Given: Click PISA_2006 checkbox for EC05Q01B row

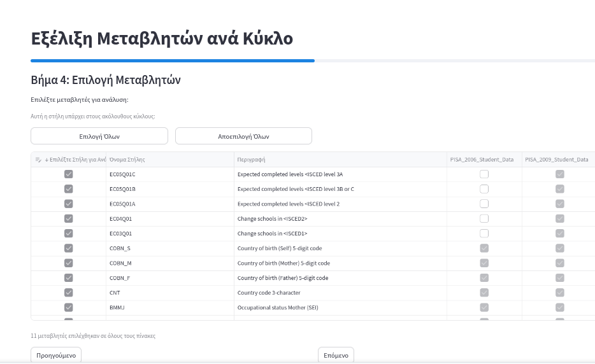Looking at the screenshot, I should [x=484, y=189].
